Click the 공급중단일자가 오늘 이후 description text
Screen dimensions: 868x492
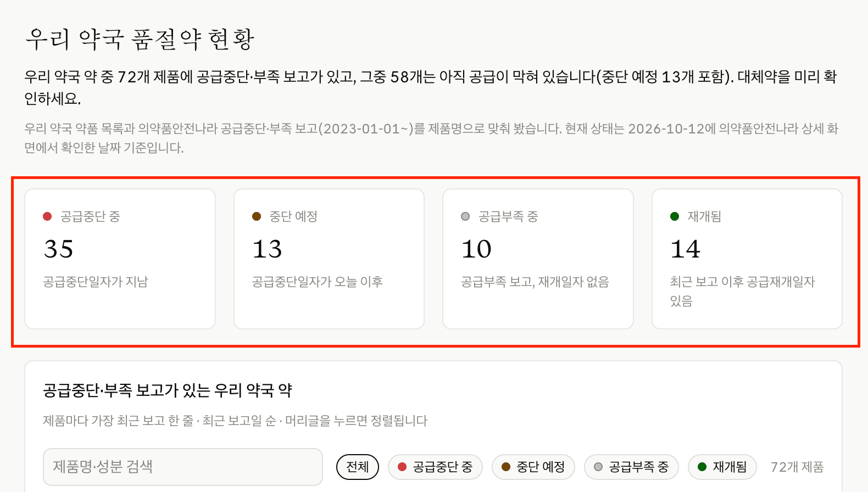(x=317, y=282)
